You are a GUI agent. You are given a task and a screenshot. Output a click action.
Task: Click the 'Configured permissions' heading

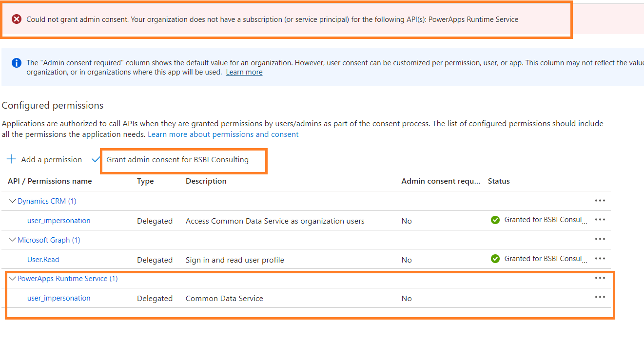(x=53, y=106)
